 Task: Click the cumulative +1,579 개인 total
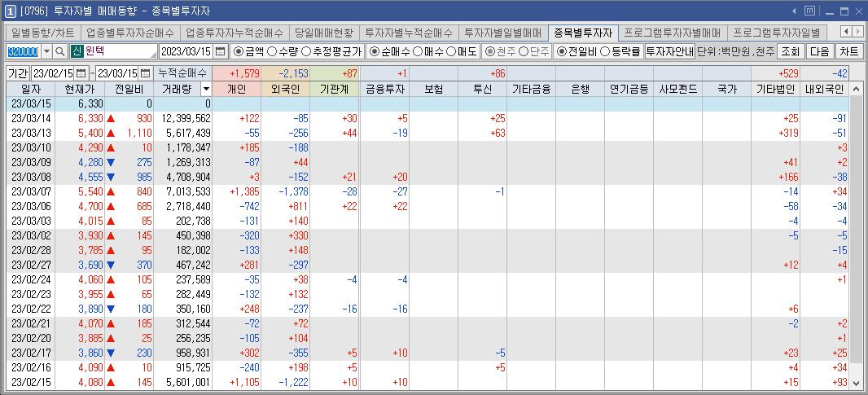(236, 72)
